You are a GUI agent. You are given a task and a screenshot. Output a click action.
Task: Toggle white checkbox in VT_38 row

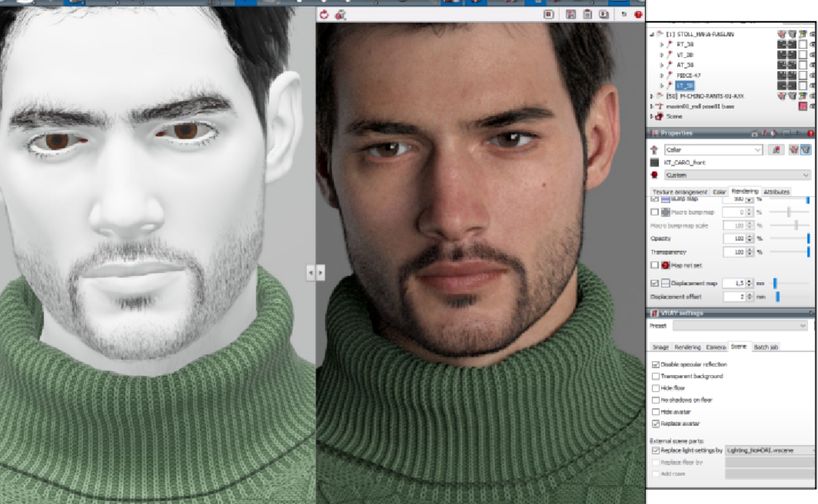pyautogui.click(x=803, y=55)
